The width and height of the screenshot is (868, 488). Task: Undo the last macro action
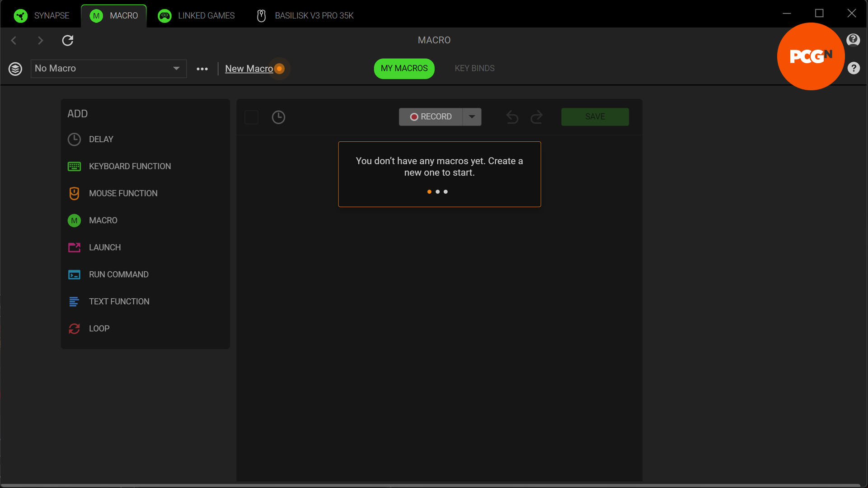click(x=512, y=117)
